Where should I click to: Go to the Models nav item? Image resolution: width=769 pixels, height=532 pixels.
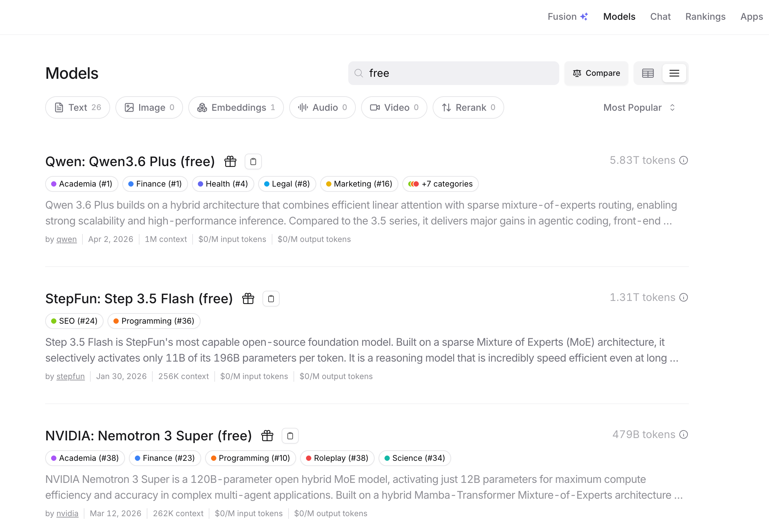pyautogui.click(x=619, y=17)
